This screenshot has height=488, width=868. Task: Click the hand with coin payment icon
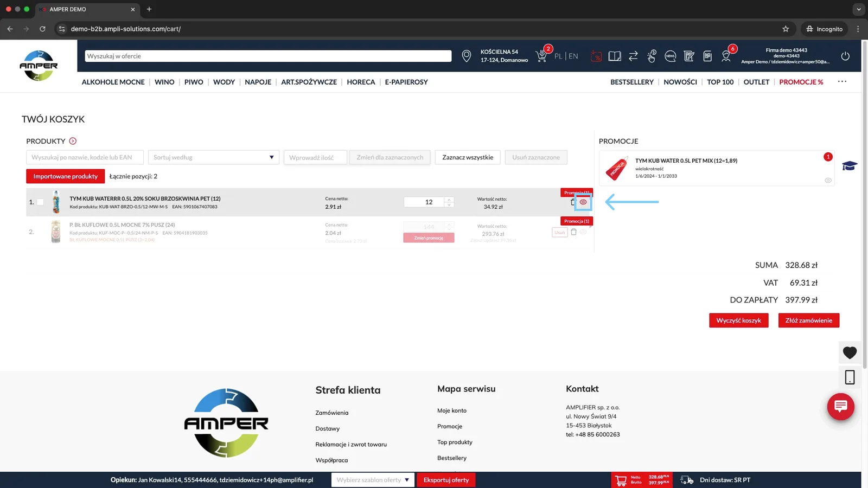(x=652, y=56)
